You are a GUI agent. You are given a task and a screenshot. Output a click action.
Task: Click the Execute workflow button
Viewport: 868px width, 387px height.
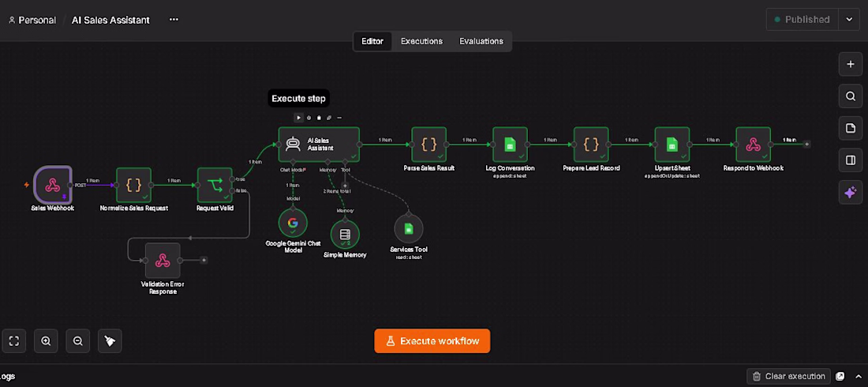tap(432, 341)
